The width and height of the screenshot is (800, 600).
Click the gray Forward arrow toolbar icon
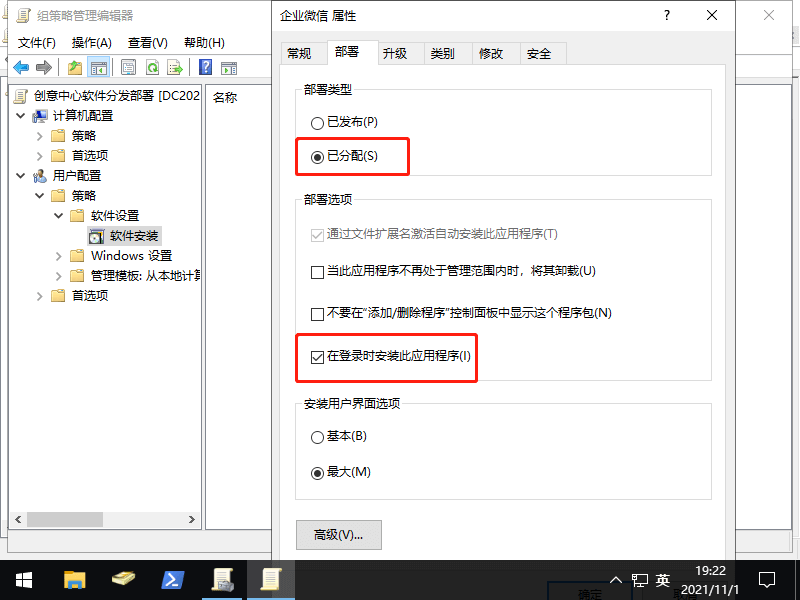(x=44, y=67)
